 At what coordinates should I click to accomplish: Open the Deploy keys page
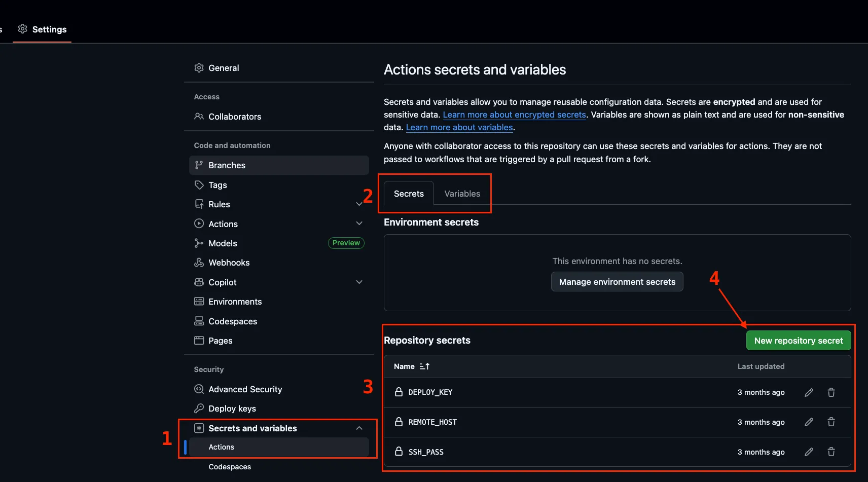232,409
